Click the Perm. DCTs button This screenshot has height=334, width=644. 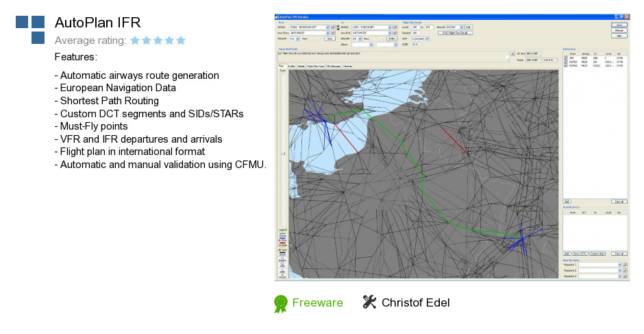(580, 254)
